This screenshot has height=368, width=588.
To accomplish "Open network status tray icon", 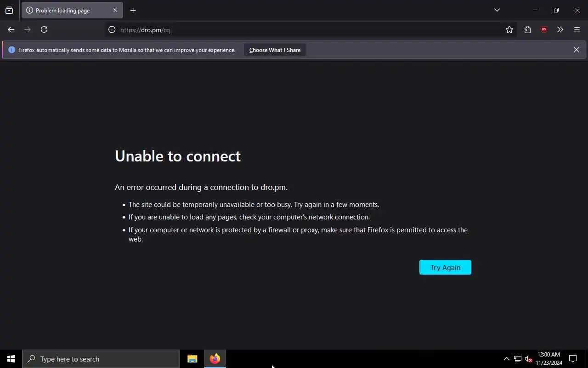I will click(x=518, y=359).
